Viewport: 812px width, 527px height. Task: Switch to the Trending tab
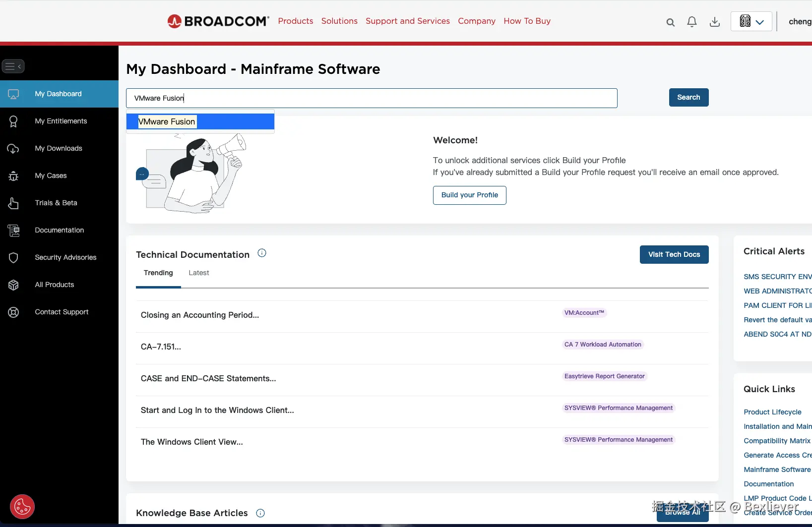[x=158, y=273]
